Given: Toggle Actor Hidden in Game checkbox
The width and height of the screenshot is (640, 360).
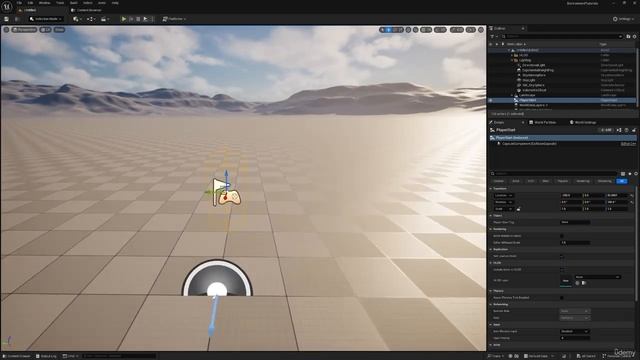Looking at the screenshot, I should [562, 236].
